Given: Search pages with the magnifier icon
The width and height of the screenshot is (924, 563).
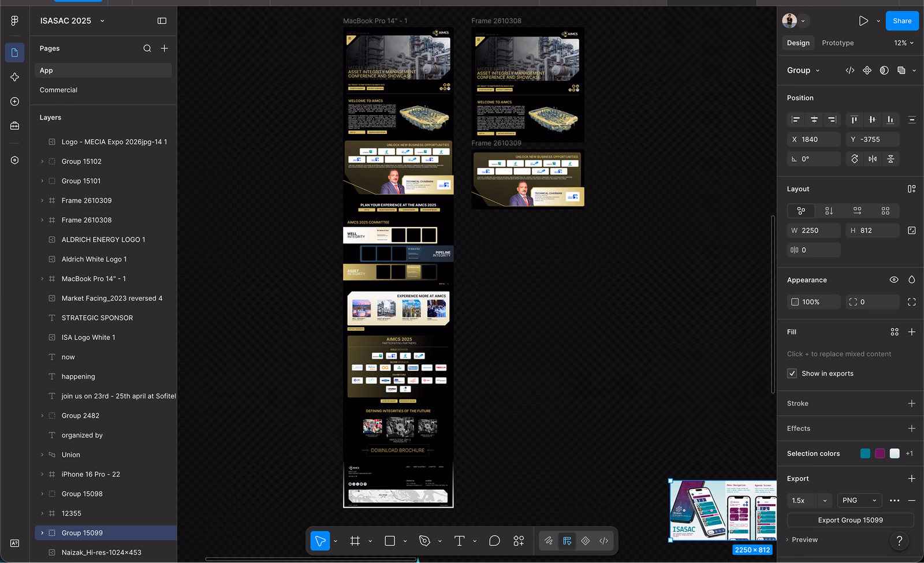Looking at the screenshot, I should click(147, 49).
